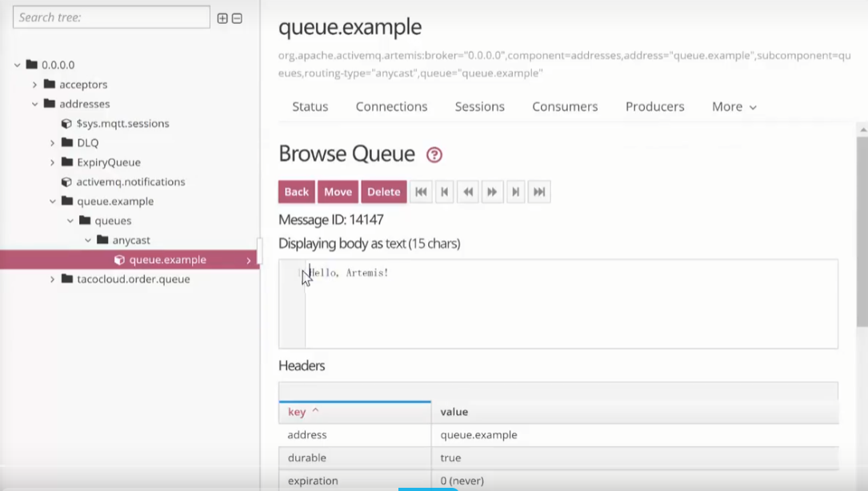Go to the next message
Screen dimensions: 868x491
(x=516, y=192)
